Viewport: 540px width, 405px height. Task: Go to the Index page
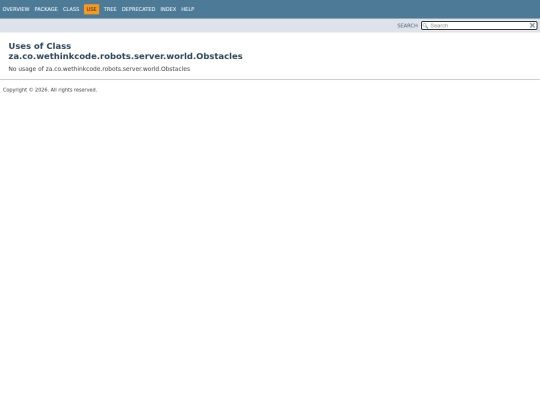[168, 9]
